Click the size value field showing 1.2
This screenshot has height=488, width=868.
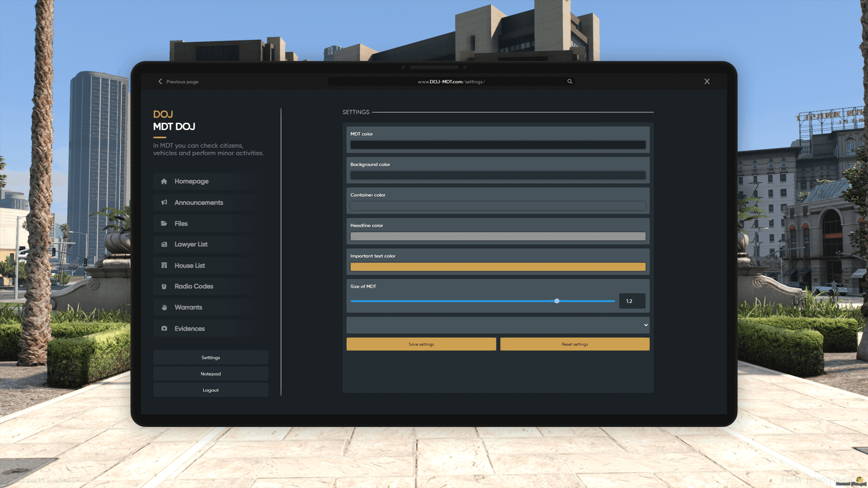632,301
